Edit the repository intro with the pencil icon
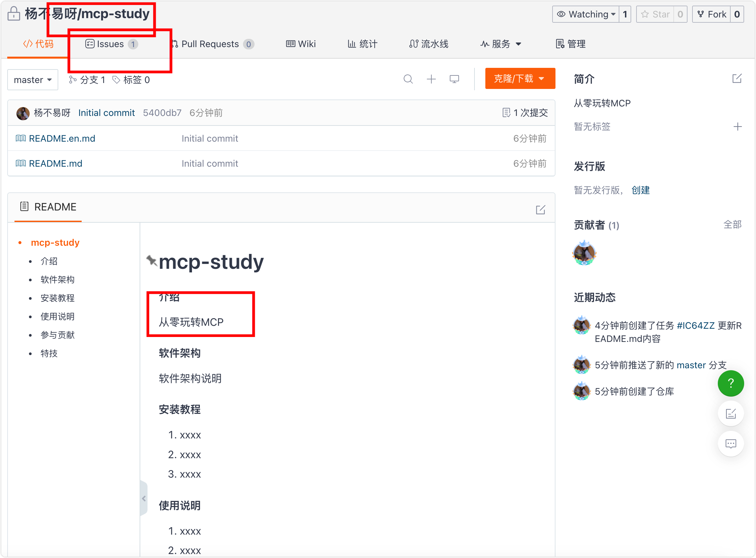This screenshot has width=756, height=558. pos(737,79)
